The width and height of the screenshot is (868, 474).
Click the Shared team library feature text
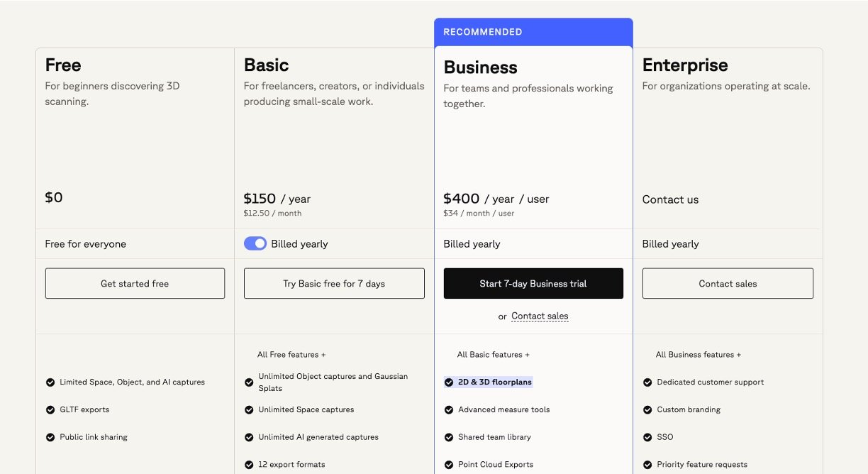tap(494, 437)
